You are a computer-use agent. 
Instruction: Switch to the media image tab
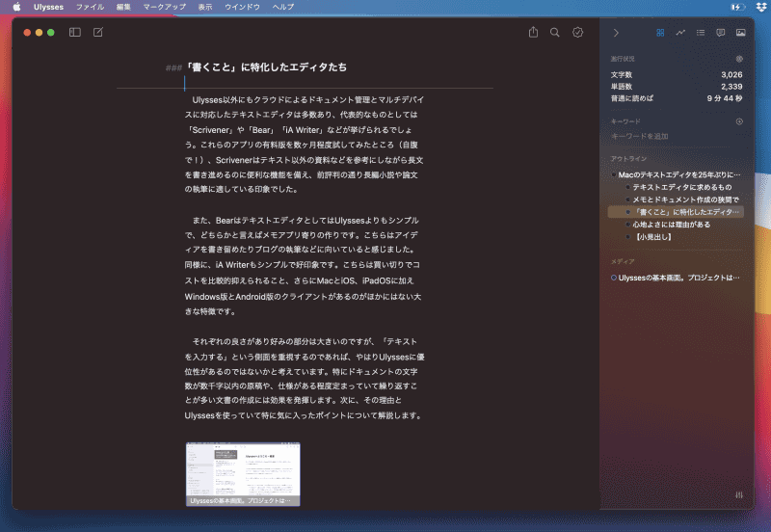740,33
